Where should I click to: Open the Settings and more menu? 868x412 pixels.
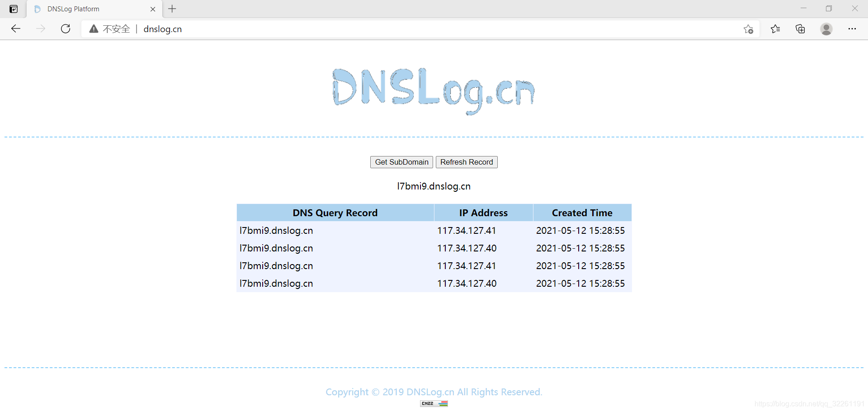pyautogui.click(x=852, y=29)
